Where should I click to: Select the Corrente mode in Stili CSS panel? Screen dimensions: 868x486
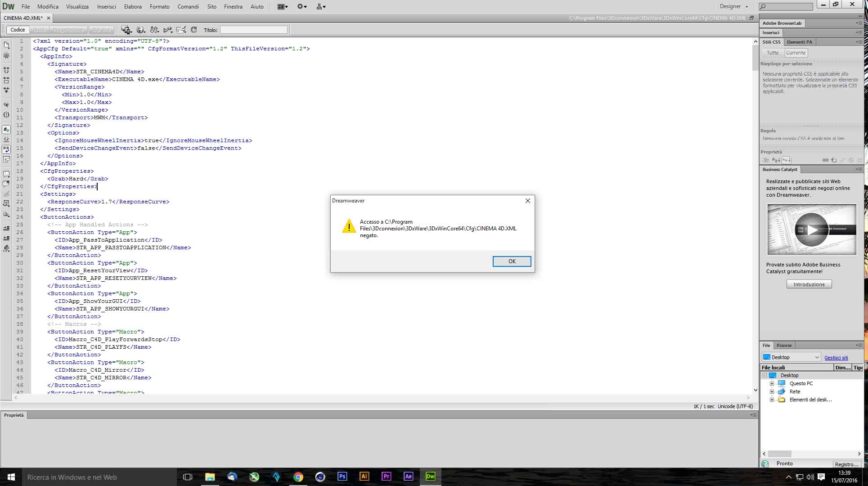click(x=796, y=53)
